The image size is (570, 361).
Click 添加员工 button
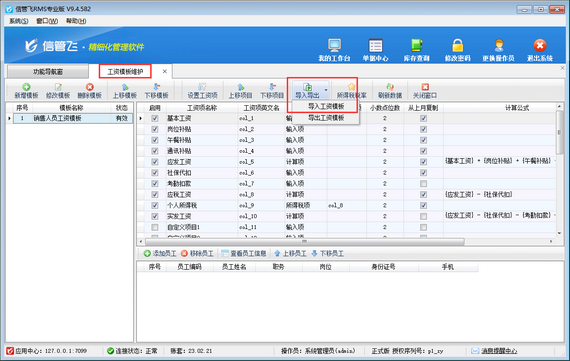coord(160,253)
